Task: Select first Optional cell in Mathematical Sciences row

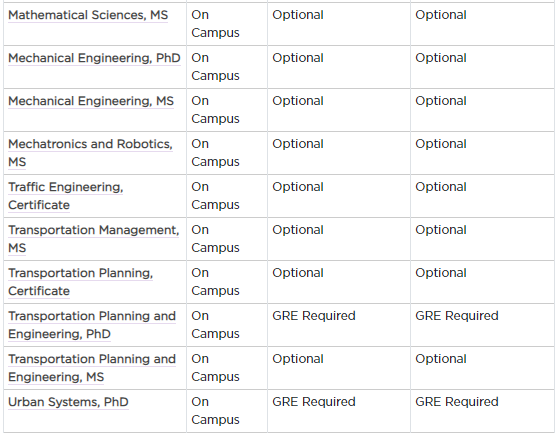Action: tap(339, 24)
